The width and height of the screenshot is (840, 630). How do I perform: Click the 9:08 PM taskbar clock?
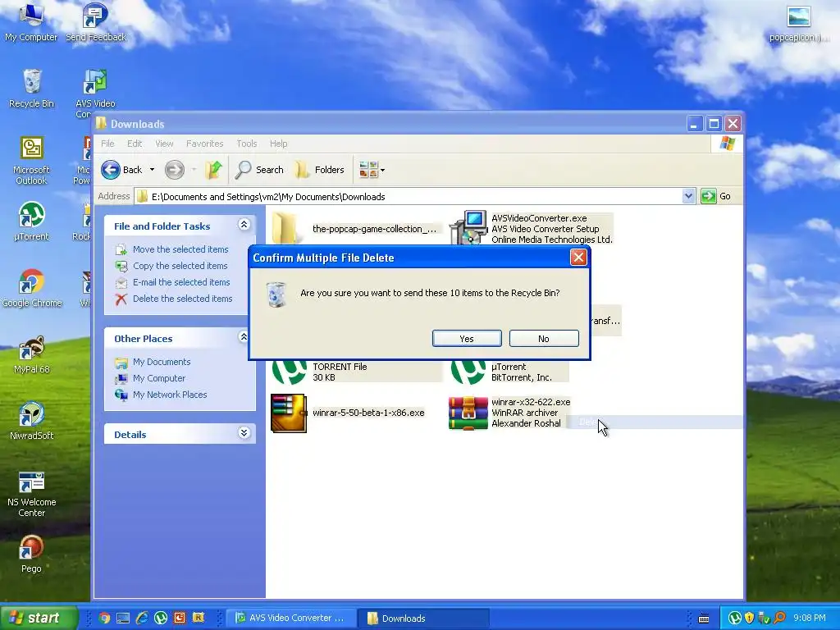[x=810, y=619]
